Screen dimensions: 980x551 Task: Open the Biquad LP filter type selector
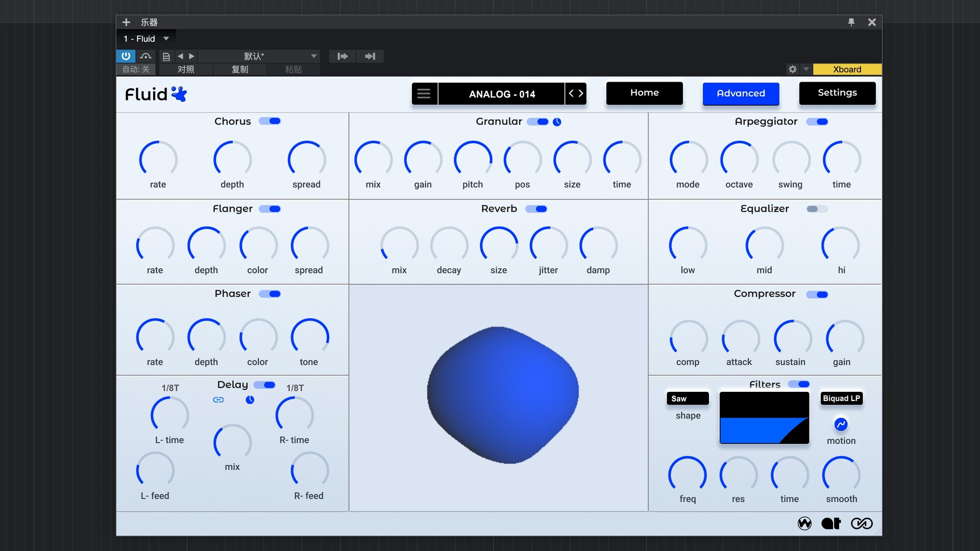841,398
